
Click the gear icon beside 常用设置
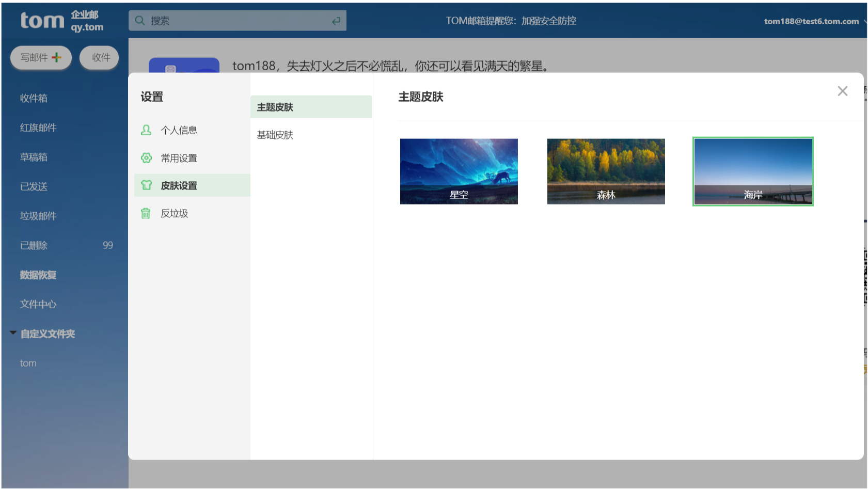point(146,158)
